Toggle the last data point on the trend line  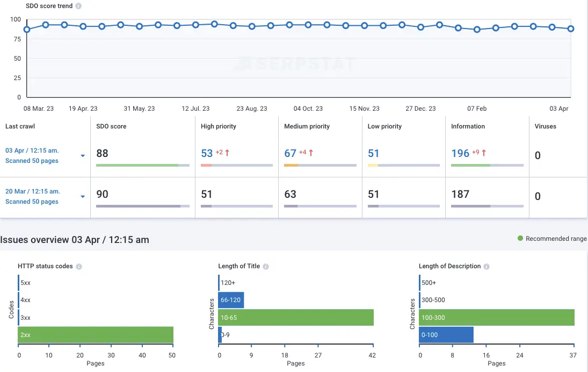point(570,28)
